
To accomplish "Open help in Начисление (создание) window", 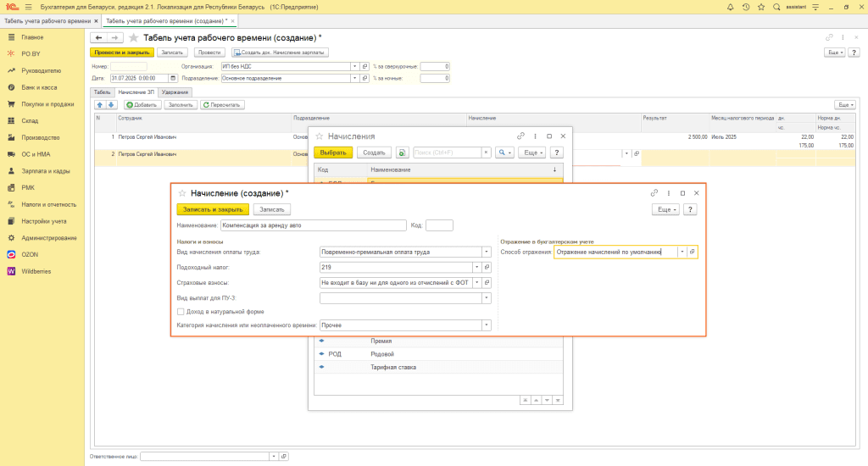I will tap(690, 210).
